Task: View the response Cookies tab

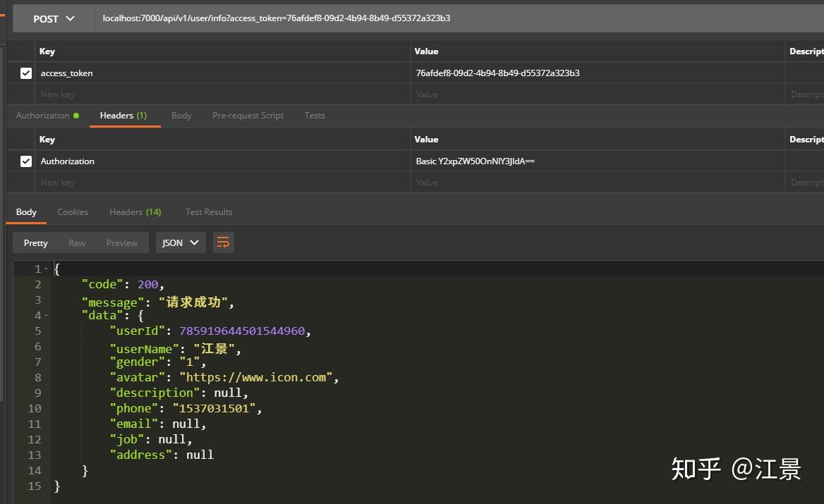Action: [73, 211]
